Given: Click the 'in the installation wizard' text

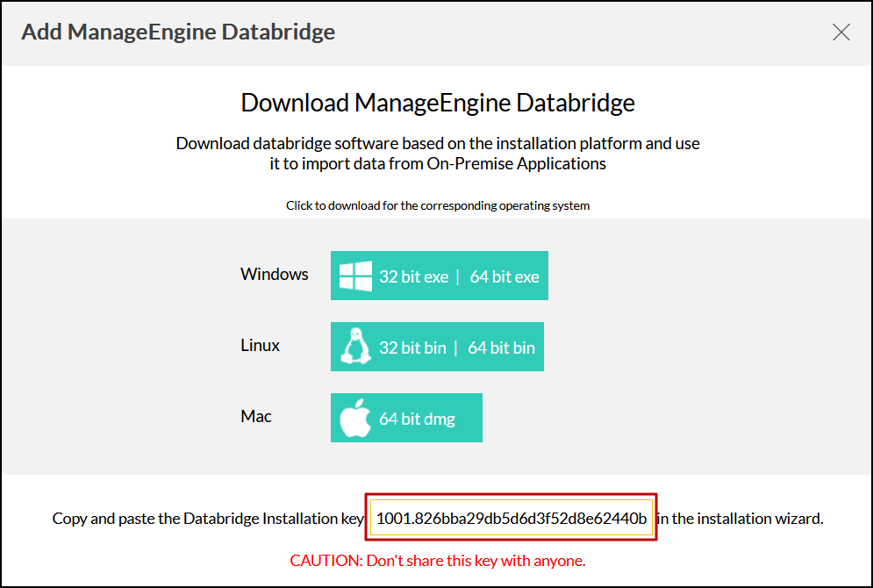Looking at the screenshot, I should click(x=740, y=519).
